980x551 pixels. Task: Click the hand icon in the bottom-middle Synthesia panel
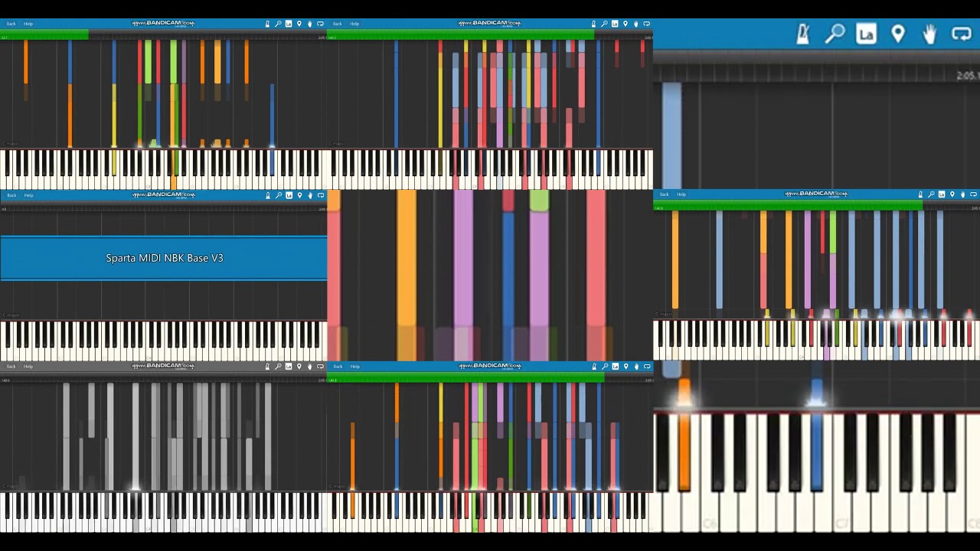(635, 367)
